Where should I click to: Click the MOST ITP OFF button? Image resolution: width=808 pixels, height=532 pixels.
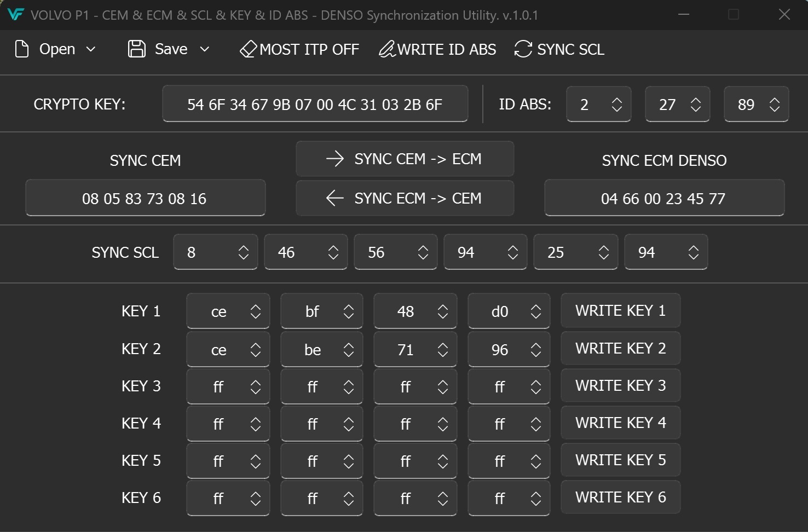point(299,49)
